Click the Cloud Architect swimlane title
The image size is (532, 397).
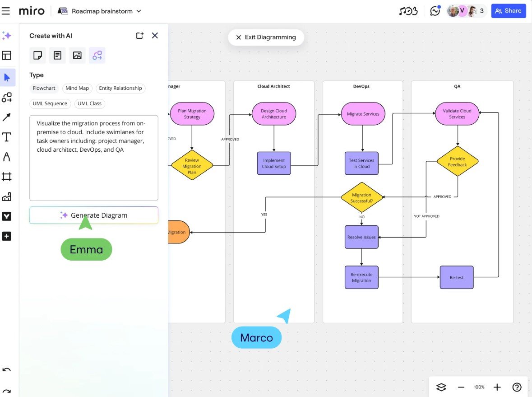point(273,86)
